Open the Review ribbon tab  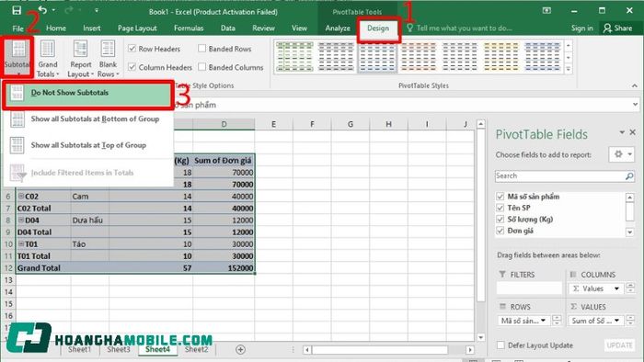(x=263, y=28)
